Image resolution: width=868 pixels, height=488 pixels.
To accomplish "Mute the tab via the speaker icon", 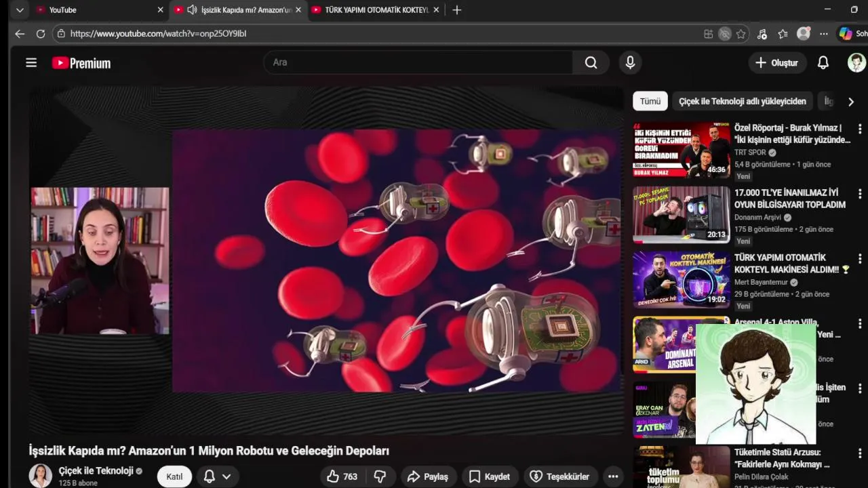I will coord(192,9).
